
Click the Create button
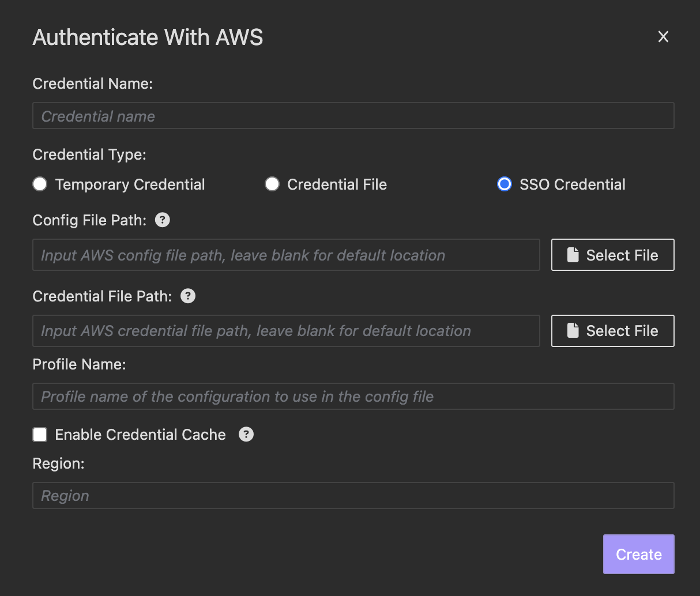coord(638,554)
